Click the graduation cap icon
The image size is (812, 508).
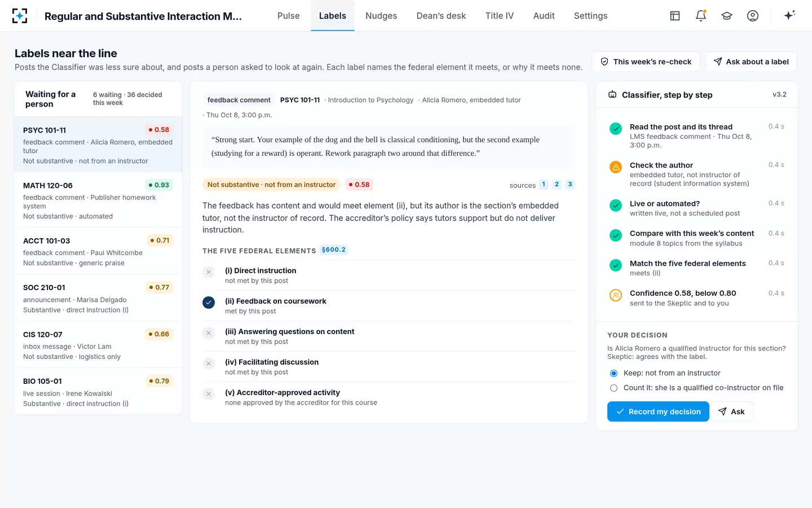[x=727, y=16]
